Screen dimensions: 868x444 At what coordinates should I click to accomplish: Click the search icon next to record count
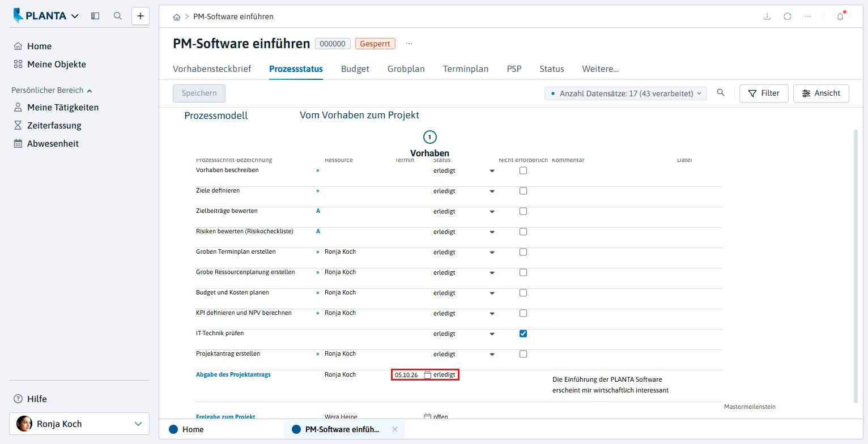tap(721, 93)
